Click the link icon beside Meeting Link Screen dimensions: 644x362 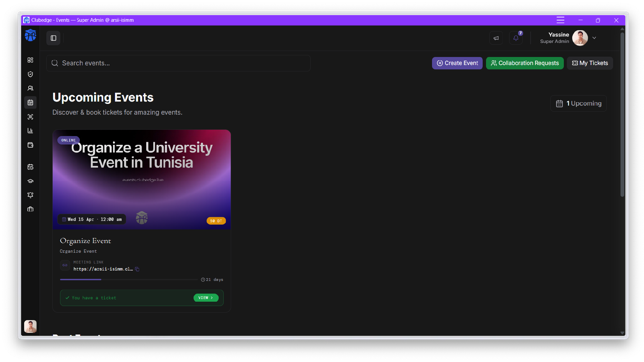click(x=65, y=265)
